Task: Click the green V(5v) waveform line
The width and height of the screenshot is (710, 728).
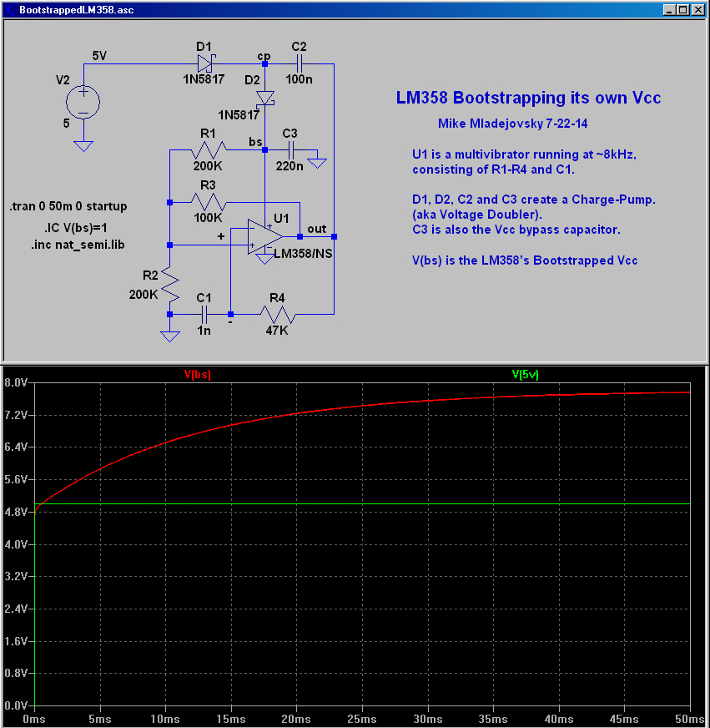Action: click(x=362, y=503)
